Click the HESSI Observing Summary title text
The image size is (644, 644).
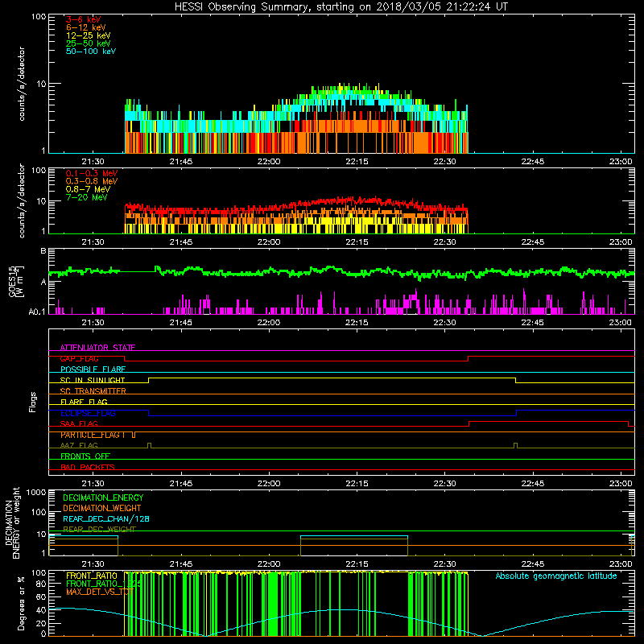pos(341,7)
